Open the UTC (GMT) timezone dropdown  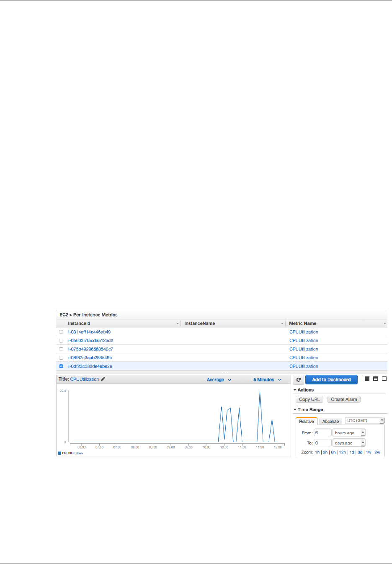(365, 420)
